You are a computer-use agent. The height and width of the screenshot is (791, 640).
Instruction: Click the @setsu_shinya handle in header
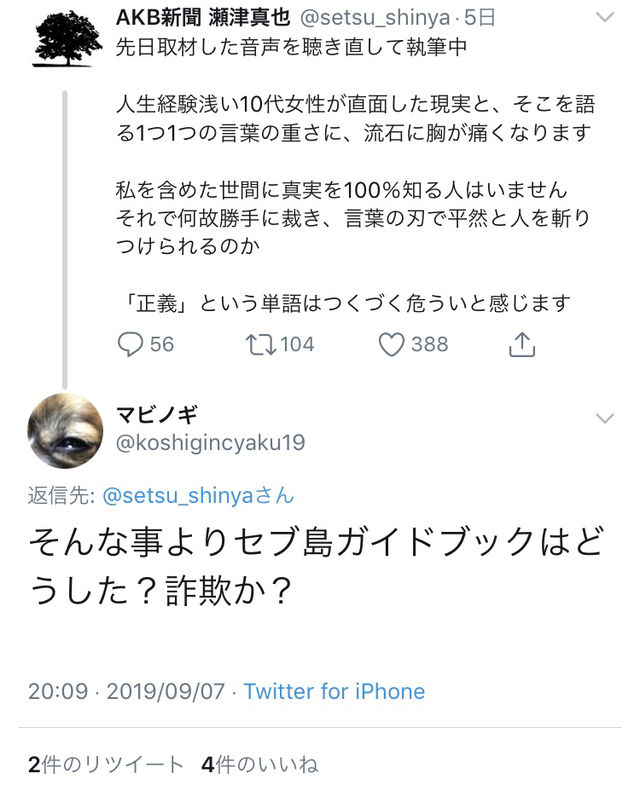tap(375, 18)
